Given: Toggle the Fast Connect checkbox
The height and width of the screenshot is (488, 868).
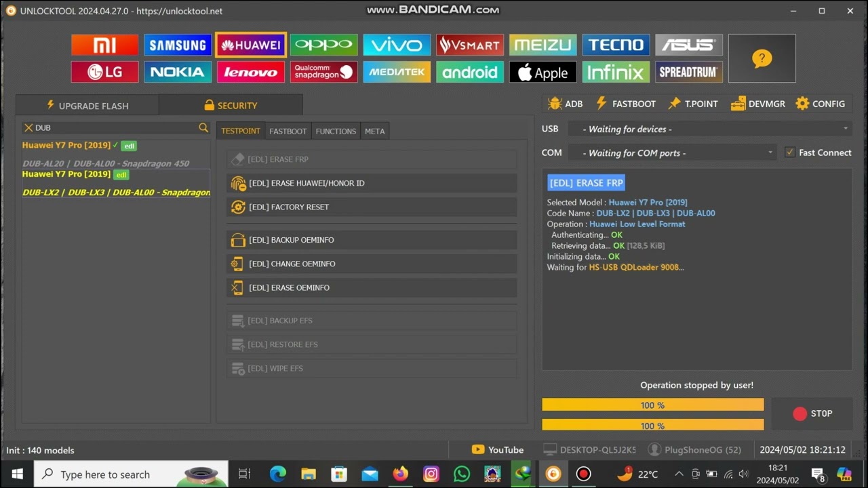Looking at the screenshot, I should 790,152.
